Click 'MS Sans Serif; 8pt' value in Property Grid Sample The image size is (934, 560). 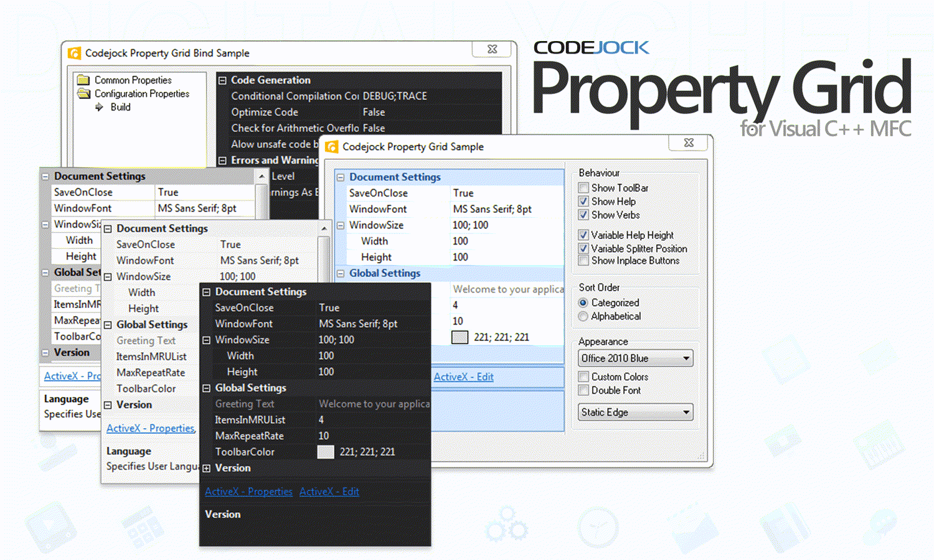(x=493, y=210)
